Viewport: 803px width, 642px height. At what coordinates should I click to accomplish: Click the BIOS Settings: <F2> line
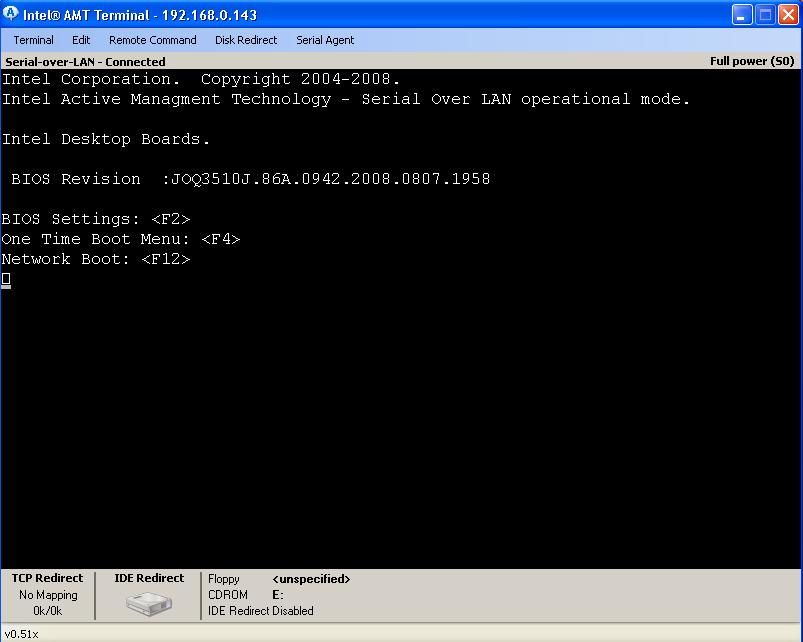click(x=96, y=219)
